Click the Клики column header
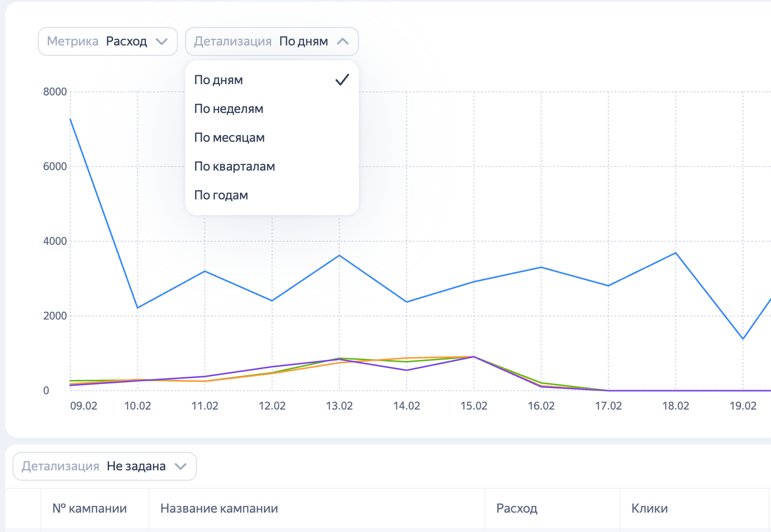771x532 pixels. [649, 509]
